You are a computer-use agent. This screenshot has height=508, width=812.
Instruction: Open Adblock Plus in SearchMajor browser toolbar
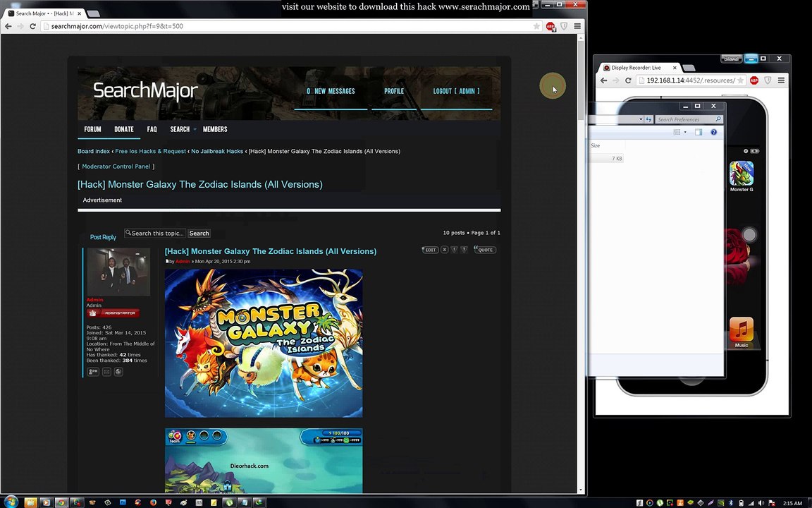click(550, 26)
